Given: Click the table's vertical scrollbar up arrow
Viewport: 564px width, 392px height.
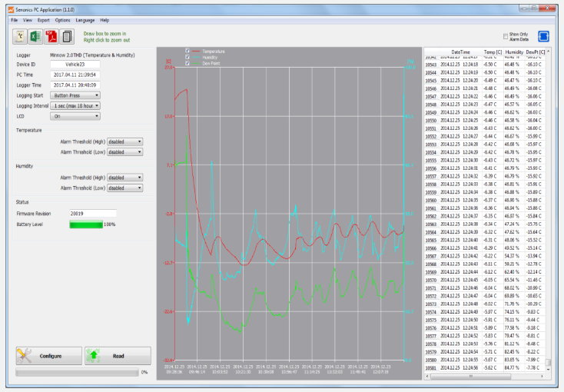Looking at the screenshot, I should 548,51.
